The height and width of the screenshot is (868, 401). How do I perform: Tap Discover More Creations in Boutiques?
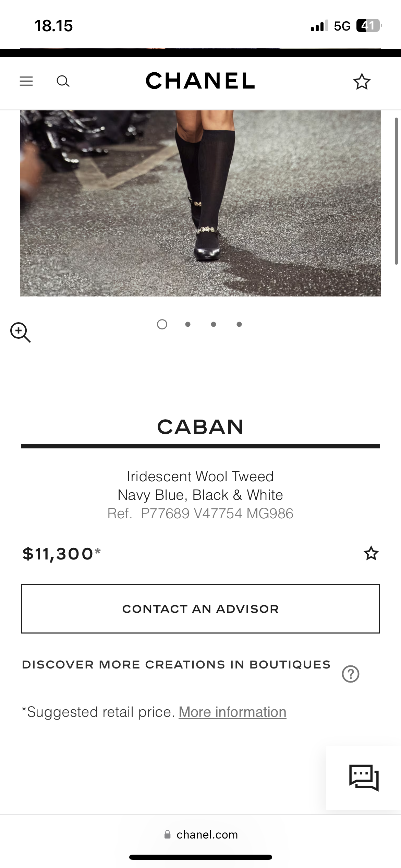click(x=176, y=664)
